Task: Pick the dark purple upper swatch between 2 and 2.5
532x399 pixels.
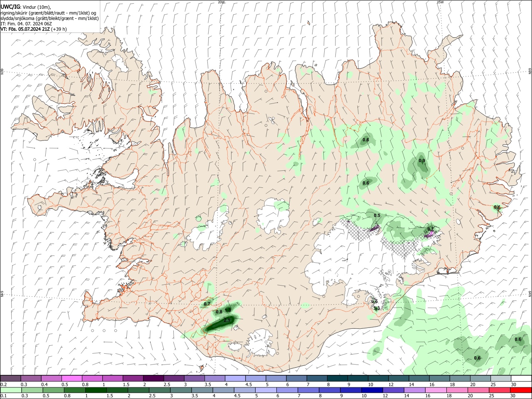Action: [x=153, y=379]
